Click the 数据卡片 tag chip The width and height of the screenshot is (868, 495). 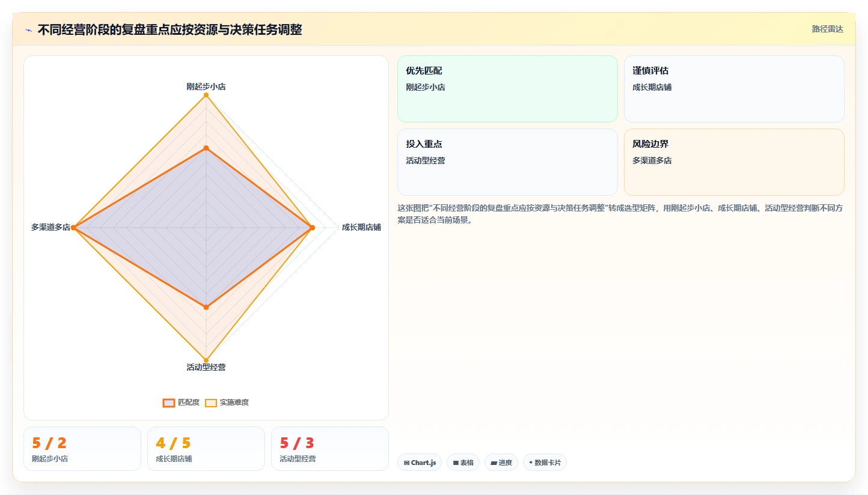pos(545,463)
